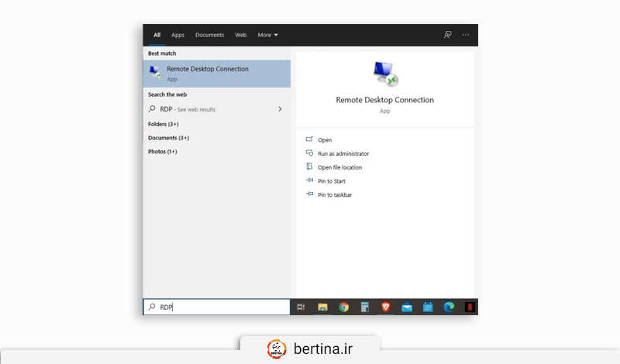Click the pin icon beside Pin to Start
The image size is (620, 364).
click(309, 180)
